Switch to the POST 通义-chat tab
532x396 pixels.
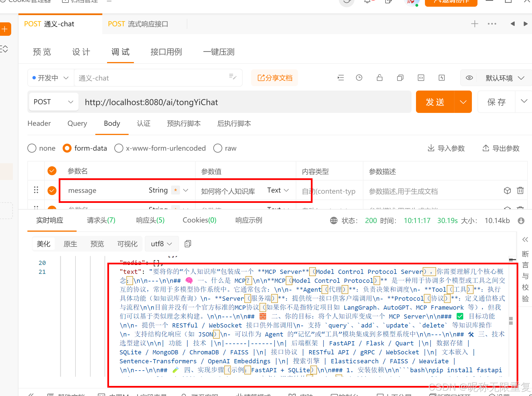60,24
